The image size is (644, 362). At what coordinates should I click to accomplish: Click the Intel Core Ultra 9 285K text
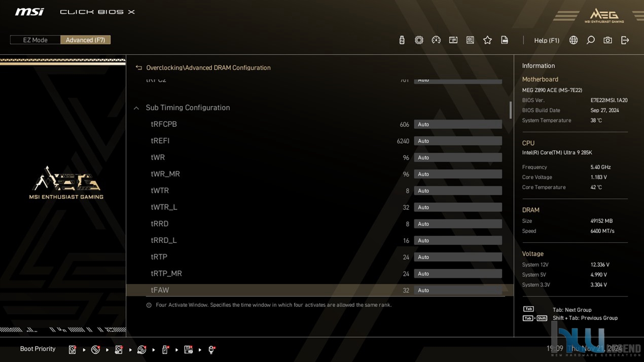click(557, 153)
